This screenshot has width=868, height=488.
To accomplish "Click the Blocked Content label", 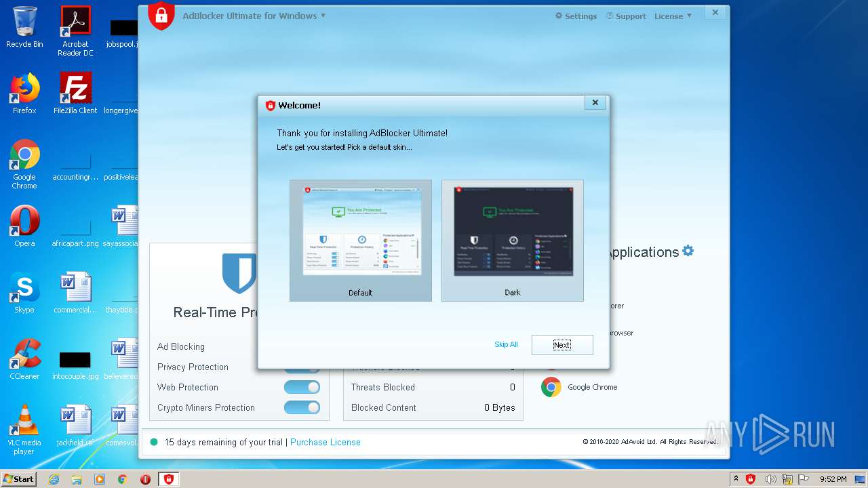I will pyautogui.click(x=384, y=407).
